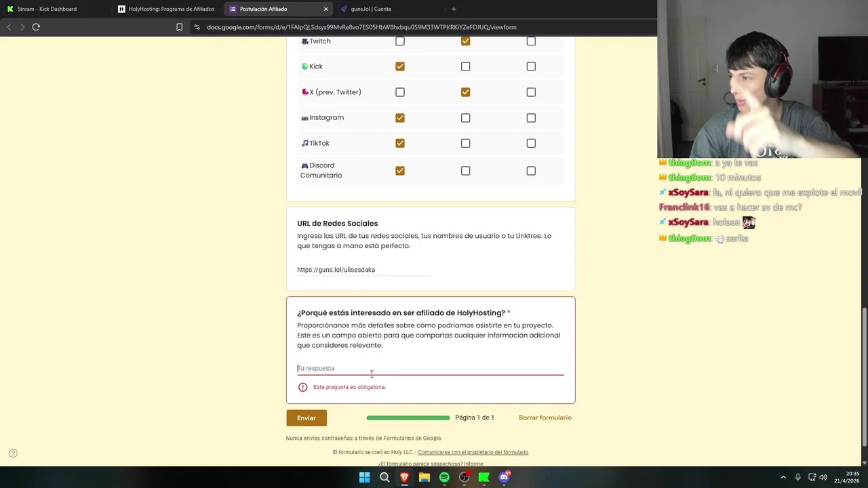Focus the Tu respuesta text field
Viewport: 868px width, 488px height.
tap(430, 368)
